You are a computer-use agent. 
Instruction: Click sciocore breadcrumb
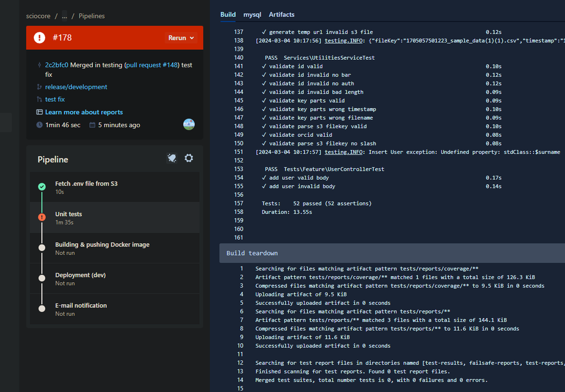pyautogui.click(x=38, y=16)
